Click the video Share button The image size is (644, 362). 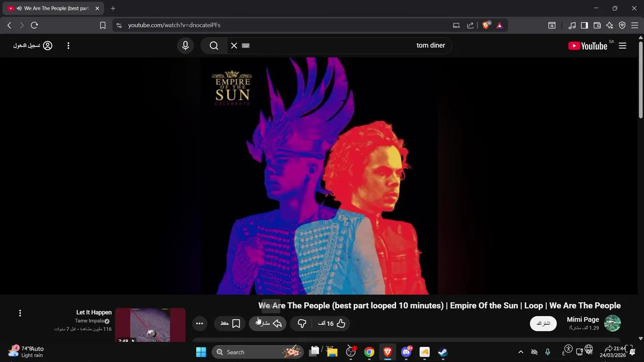click(x=268, y=323)
